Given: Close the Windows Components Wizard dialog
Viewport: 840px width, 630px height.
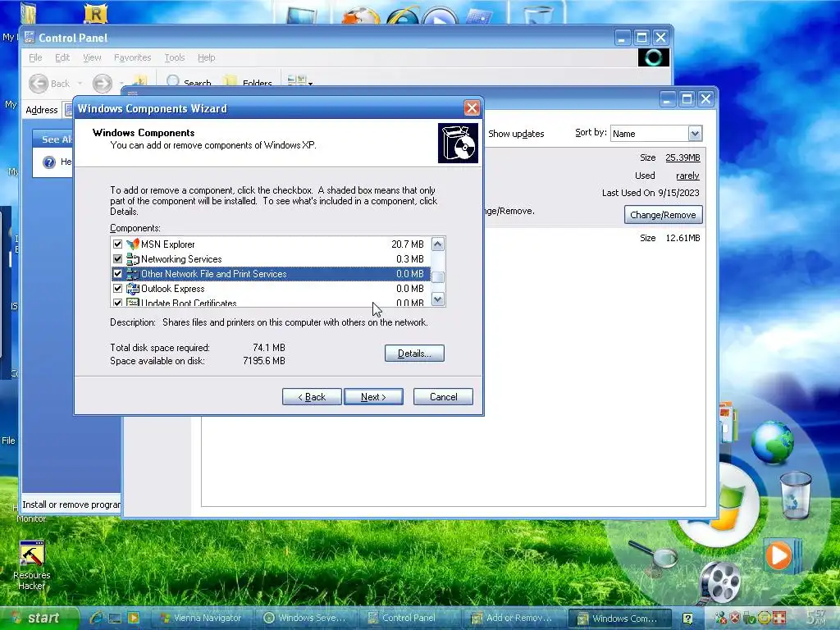Looking at the screenshot, I should pos(472,108).
